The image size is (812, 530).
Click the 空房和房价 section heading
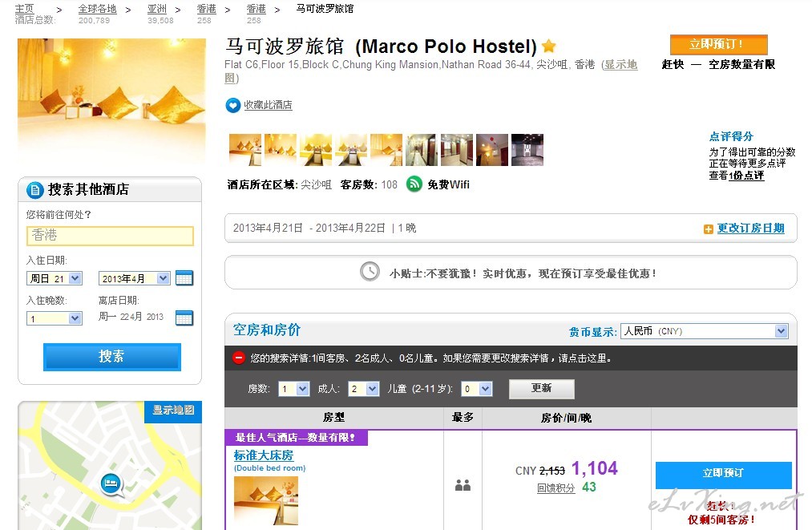click(x=267, y=330)
